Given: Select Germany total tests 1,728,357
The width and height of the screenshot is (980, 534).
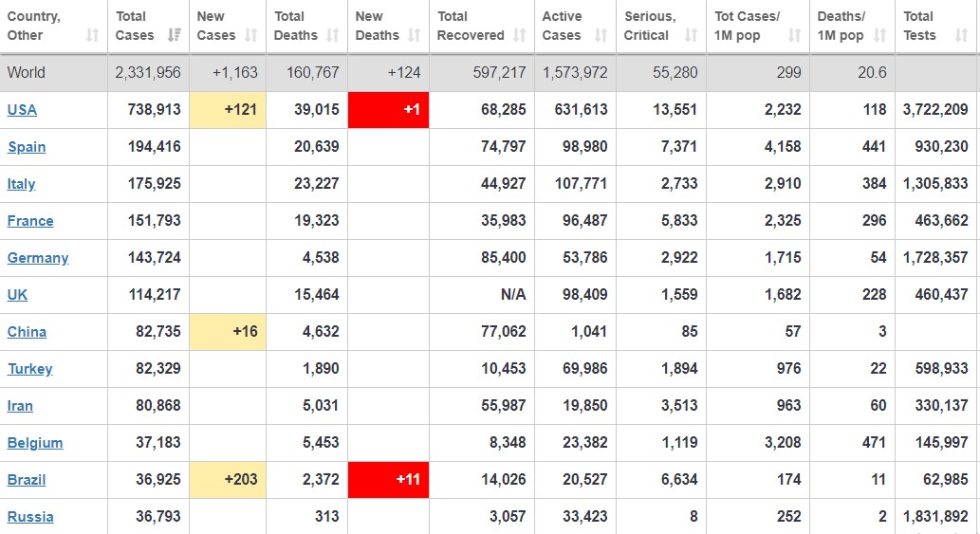Looking at the screenshot, I should pos(935,257).
